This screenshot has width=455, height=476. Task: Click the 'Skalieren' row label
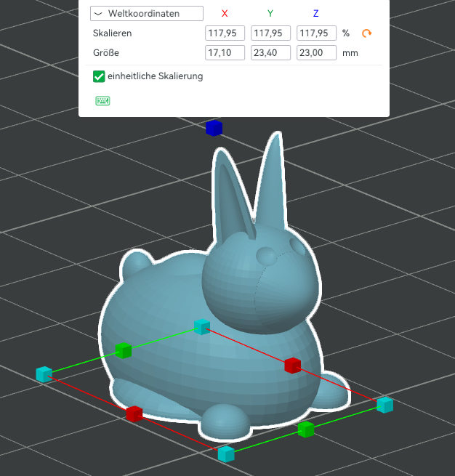113,33
